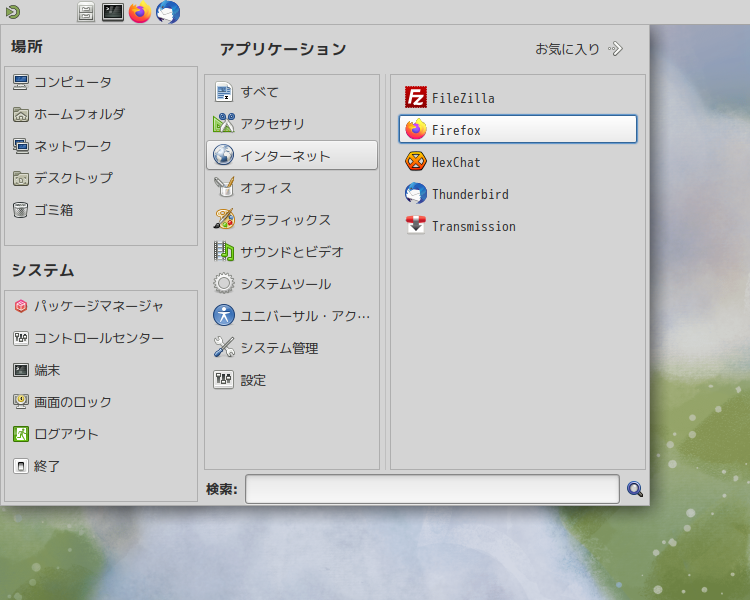Click the magnifier search icon
The width and height of the screenshot is (750, 600).
pyautogui.click(x=635, y=489)
